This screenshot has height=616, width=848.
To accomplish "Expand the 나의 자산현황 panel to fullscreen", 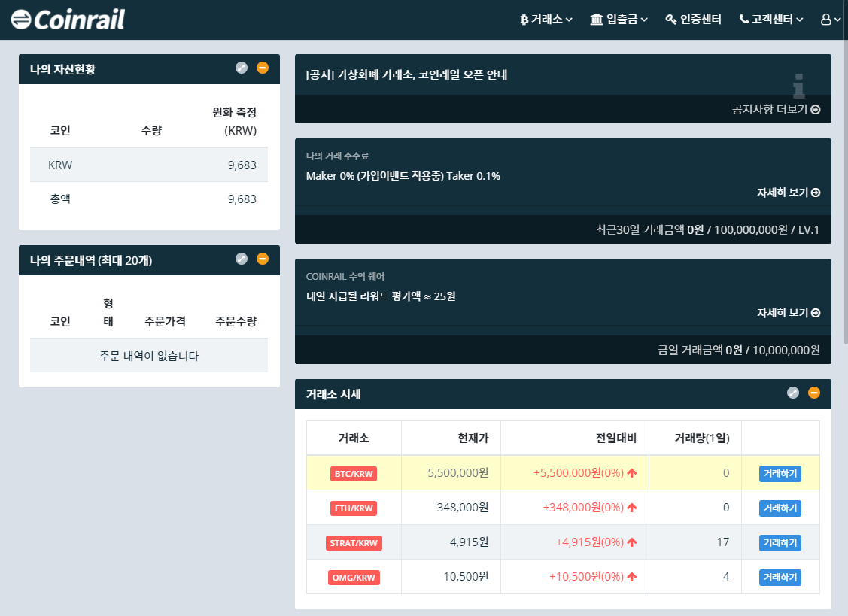I will pos(242,68).
